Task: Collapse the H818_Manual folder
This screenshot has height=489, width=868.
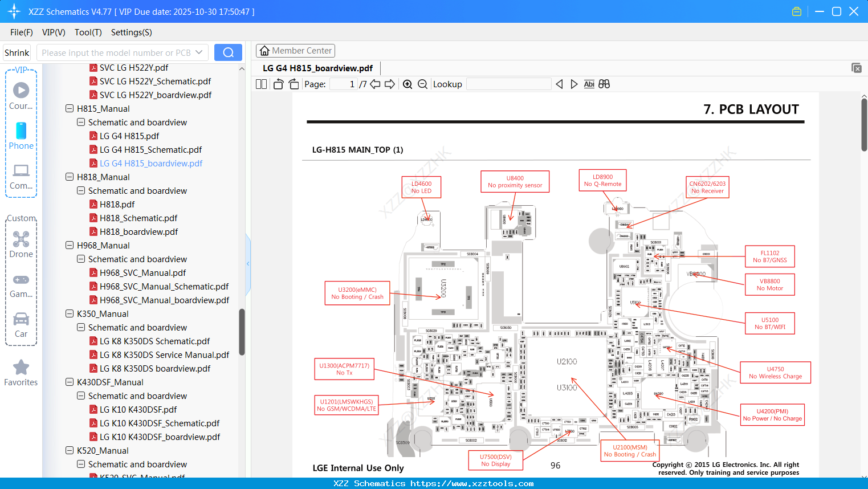Action: pos(70,177)
